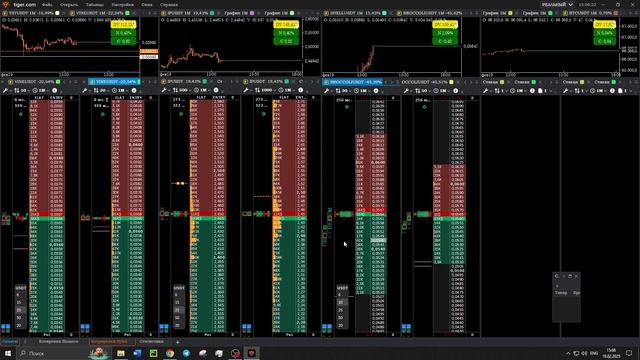640x360 pixels.
Task: Click yellow DV button on BTCUSDT chart
Action: tap(604, 25)
